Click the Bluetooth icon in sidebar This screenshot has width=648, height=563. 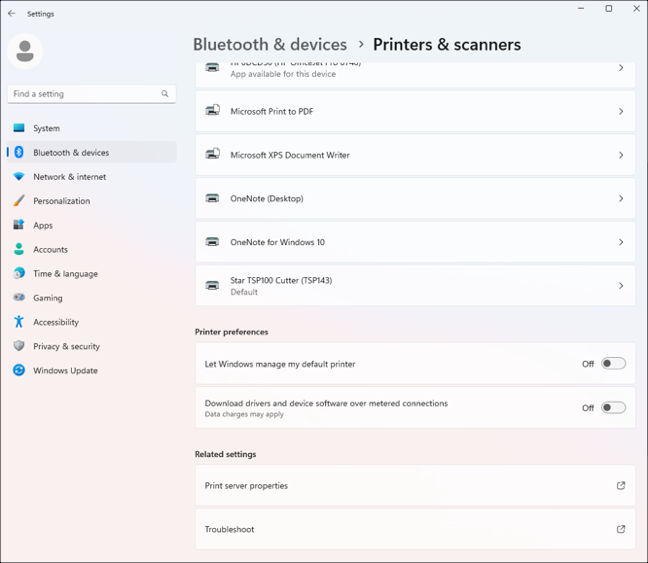coord(19,152)
